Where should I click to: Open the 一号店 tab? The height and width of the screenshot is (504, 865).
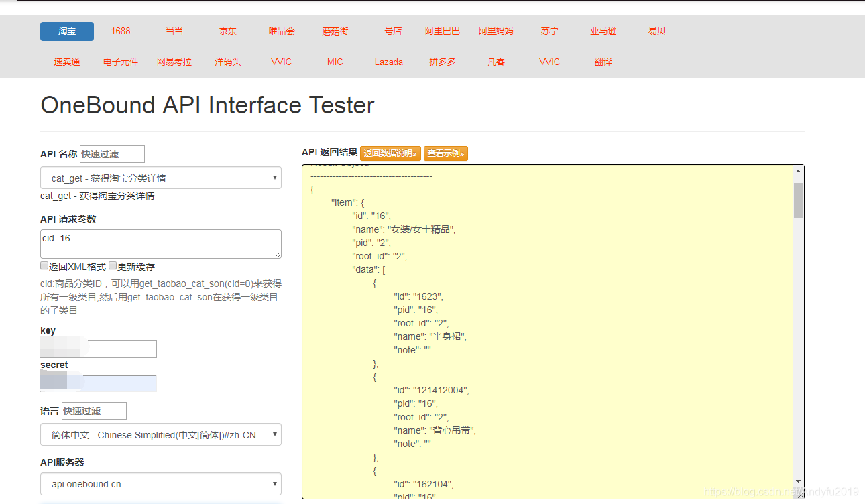[389, 31]
